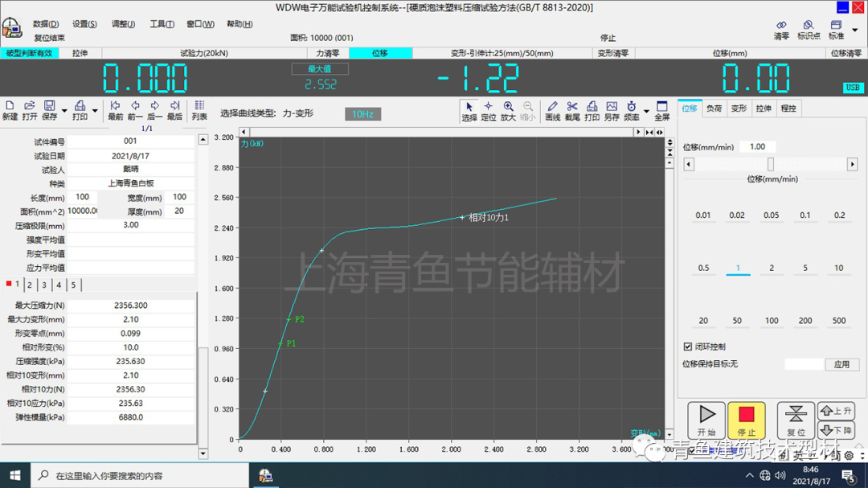This screenshot has width=868, height=488.
Task: Select the 放大 zoom-in magnifier tool
Action: [508, 110]
